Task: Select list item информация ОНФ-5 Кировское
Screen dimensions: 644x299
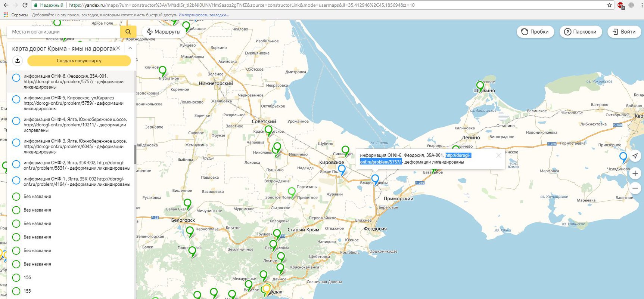Action: click(x=71, y=103)
